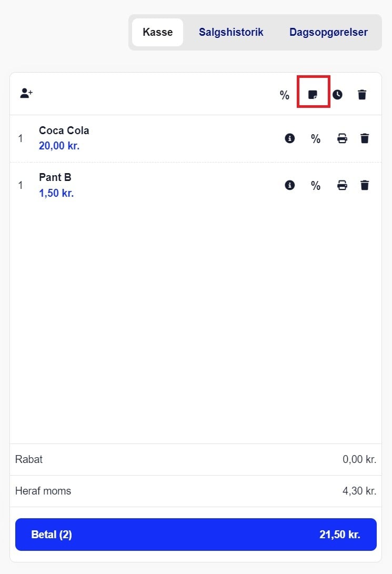Apply discount to Pant B line
Image resolution: width=392 pixels, height=574 pixels.
[316, 186]
